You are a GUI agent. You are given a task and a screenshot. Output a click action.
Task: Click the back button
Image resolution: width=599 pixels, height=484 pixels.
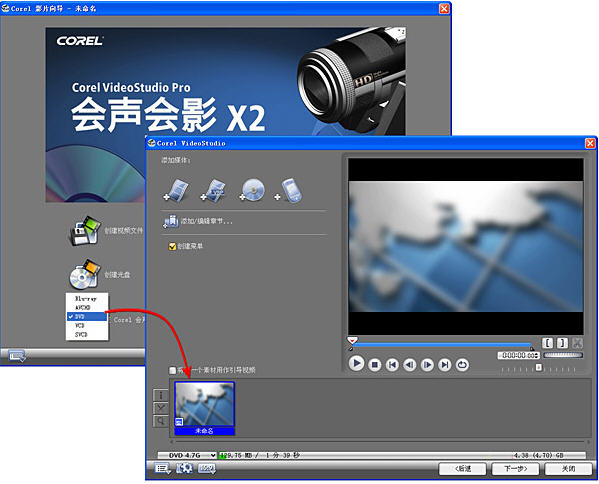(x=462, y=469)
